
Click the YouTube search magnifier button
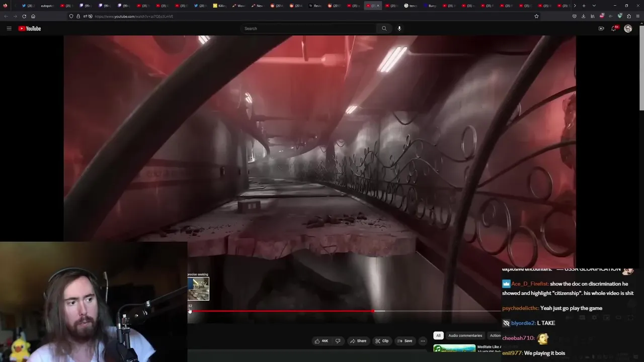[x=384, y=29]
